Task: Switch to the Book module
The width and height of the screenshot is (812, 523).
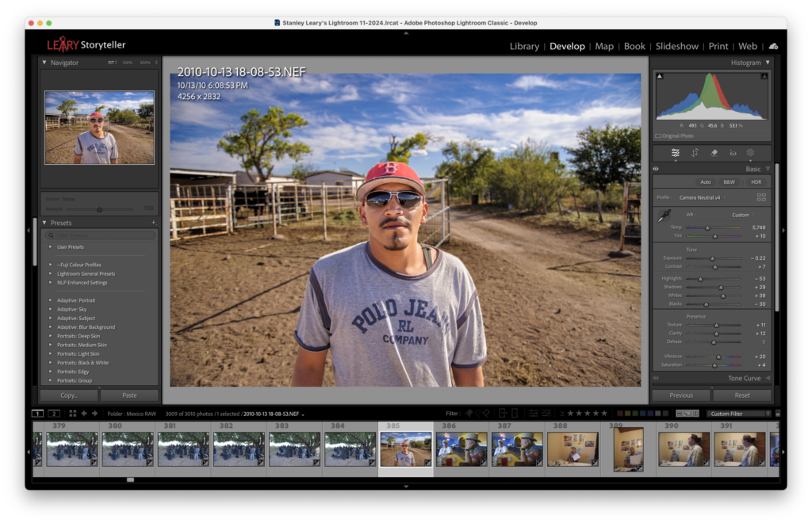Action: pos(634,46)
